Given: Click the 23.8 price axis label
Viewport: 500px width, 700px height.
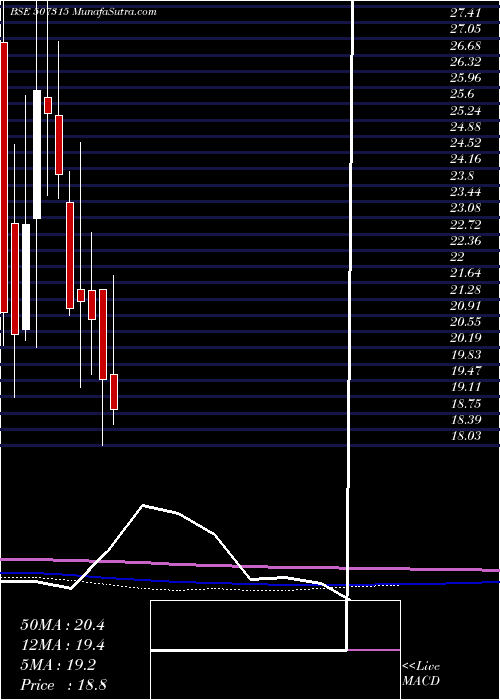Looking at the screenshot, I should pyautogui.click(x=462, y=176).
